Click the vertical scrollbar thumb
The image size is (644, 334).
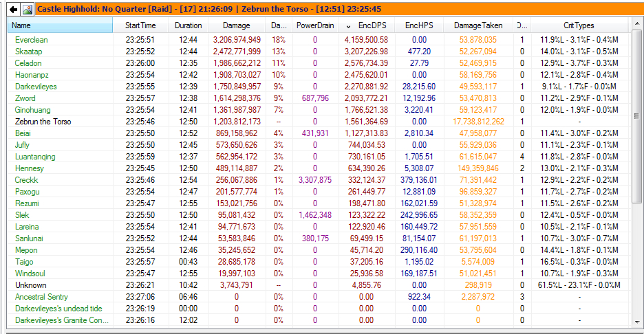point(637,117)
